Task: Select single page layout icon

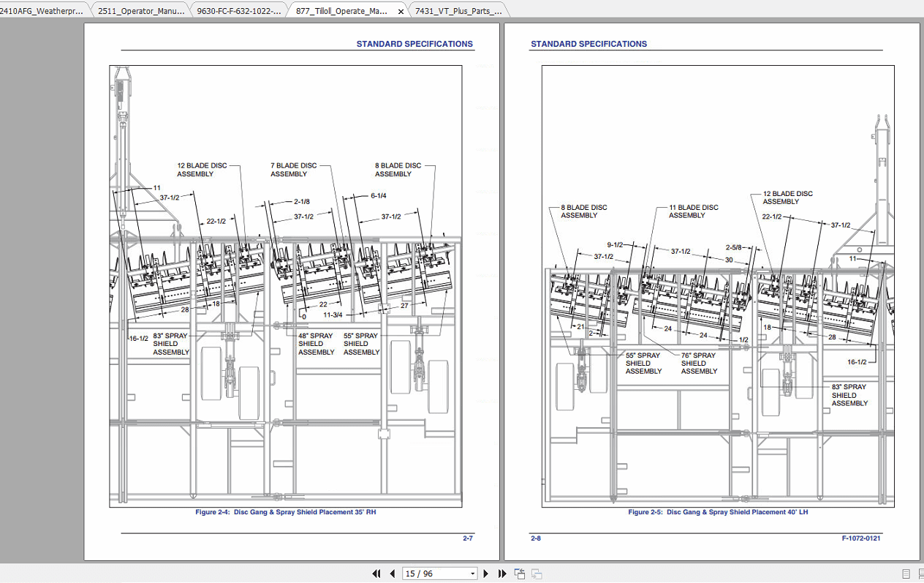Action: click(906, 573)
